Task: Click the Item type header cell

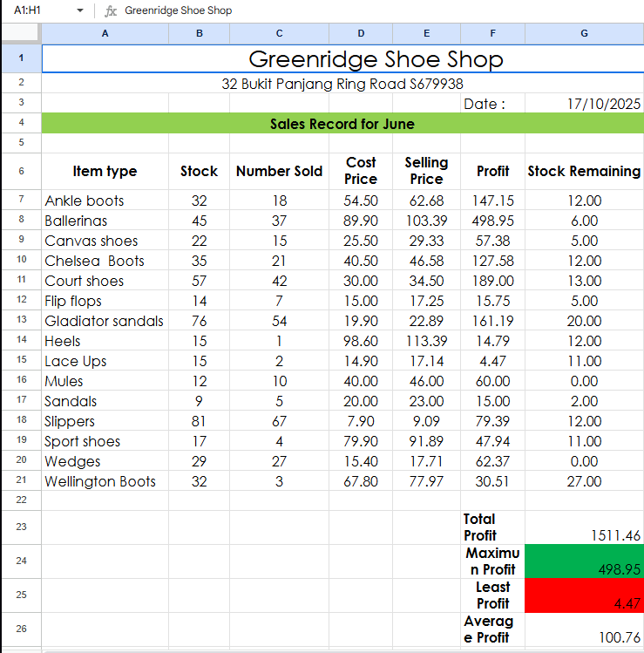Action: point(105,171)
